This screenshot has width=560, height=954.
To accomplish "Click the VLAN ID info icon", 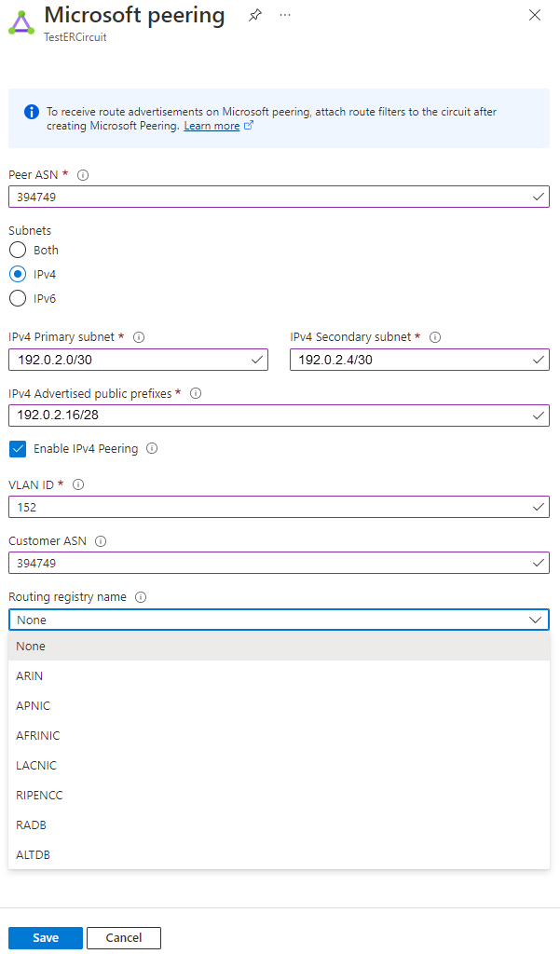I will click(x=78, y=484).
